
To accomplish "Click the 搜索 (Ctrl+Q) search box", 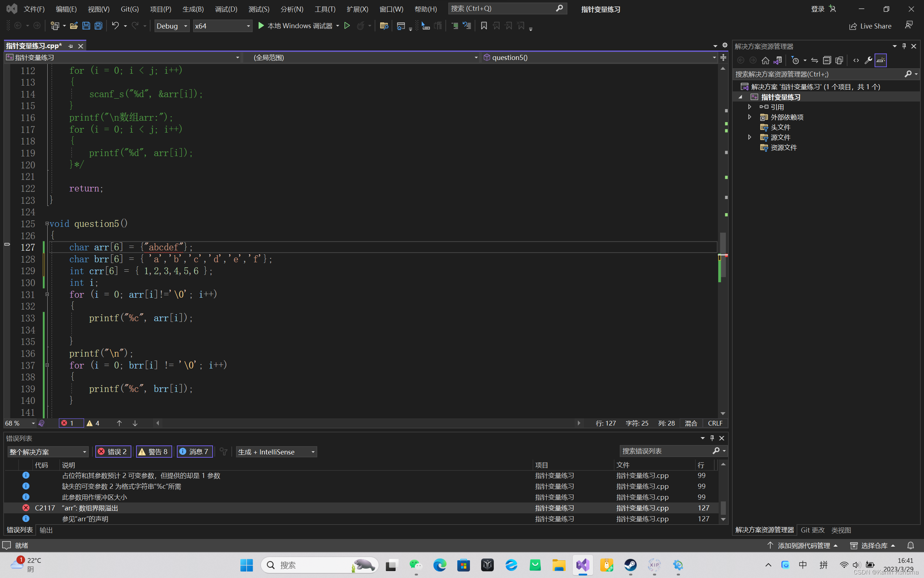I will tap(507, 8).
